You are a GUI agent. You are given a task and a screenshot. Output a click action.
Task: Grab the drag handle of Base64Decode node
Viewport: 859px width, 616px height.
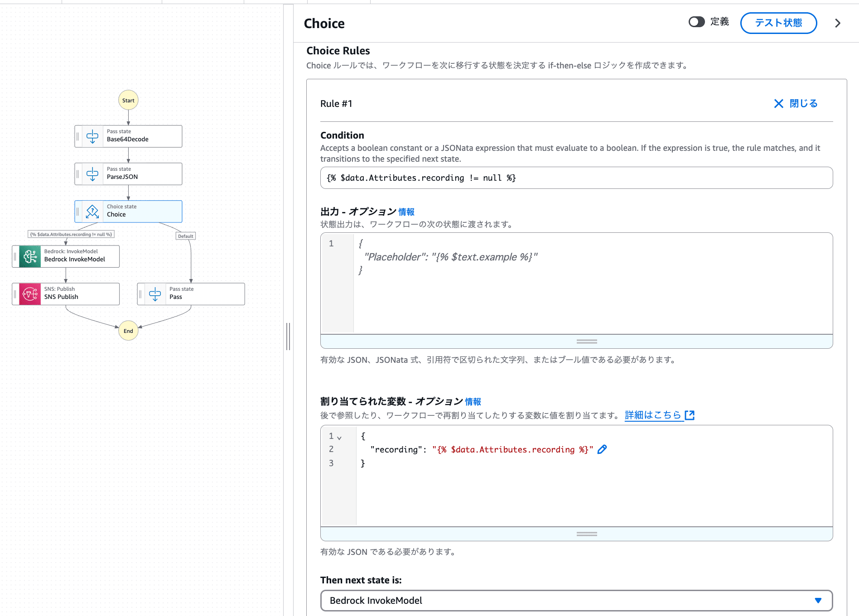78,136
